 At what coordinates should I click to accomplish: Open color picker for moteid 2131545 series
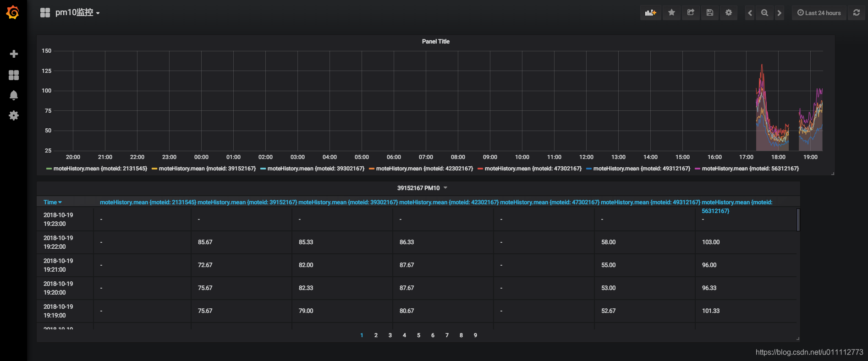pyautogui.click(x=49, y=169)
